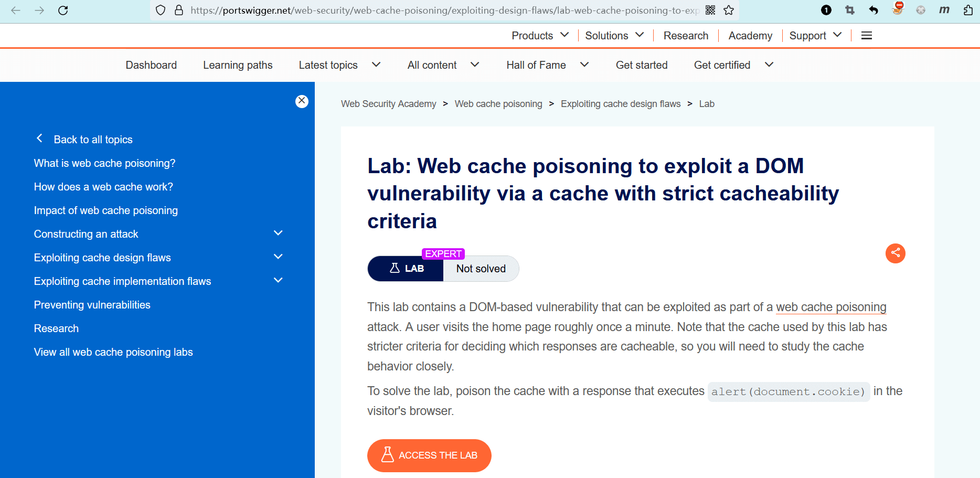Viewport: 980px width, 478px height.
Task: Open the browser extensions puzzle icon
Action: point(968,10)
